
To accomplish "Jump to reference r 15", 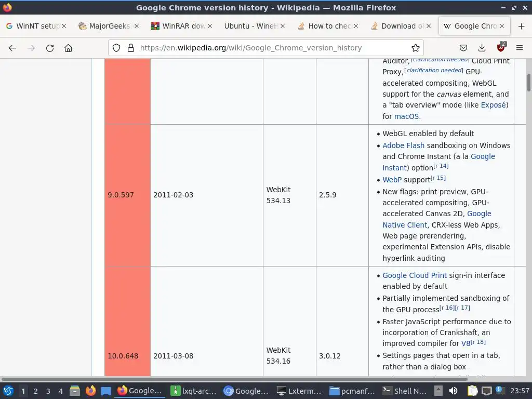I will click(438, 178).
